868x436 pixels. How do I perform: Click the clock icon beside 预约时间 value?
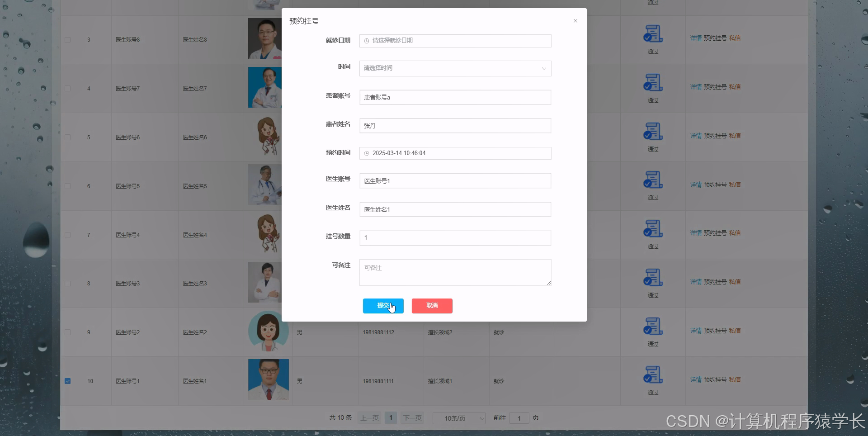(366, 153)
